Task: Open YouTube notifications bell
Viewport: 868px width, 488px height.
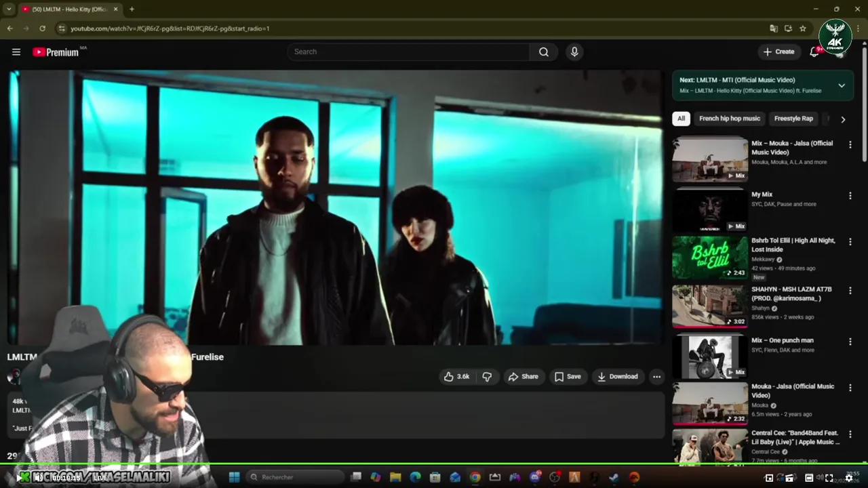Action: pyautogui.click(x=814, y=52)
